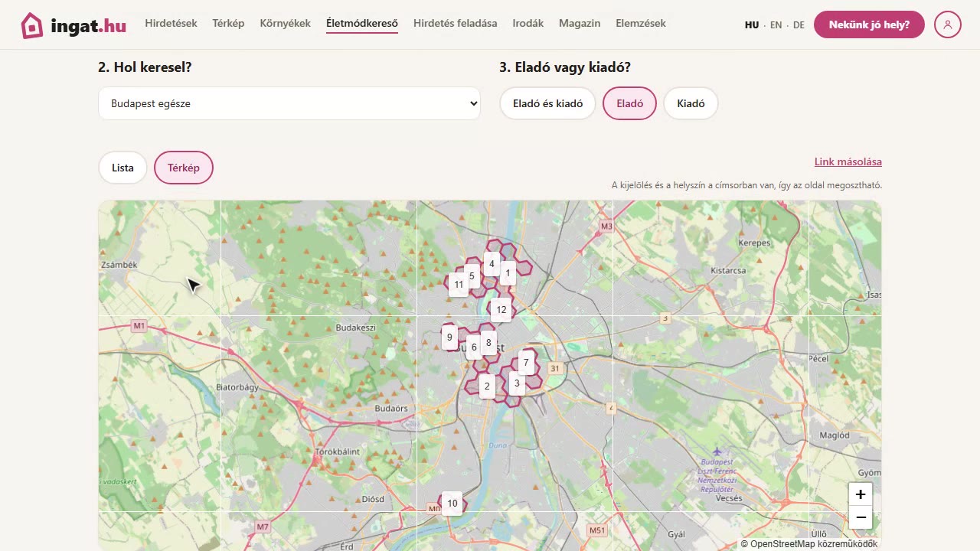
Task: Click the 'Nekünk jó hely?' button
Action: [869, 24]
